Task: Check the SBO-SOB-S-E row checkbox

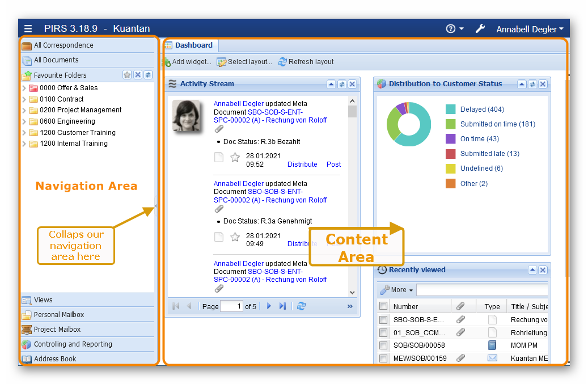Action: 383,320
